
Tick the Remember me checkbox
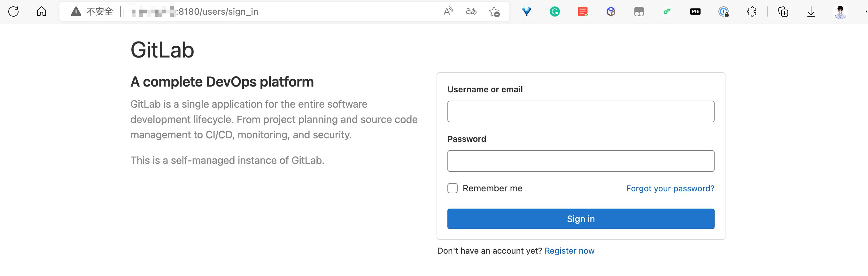tap(452, 188)
